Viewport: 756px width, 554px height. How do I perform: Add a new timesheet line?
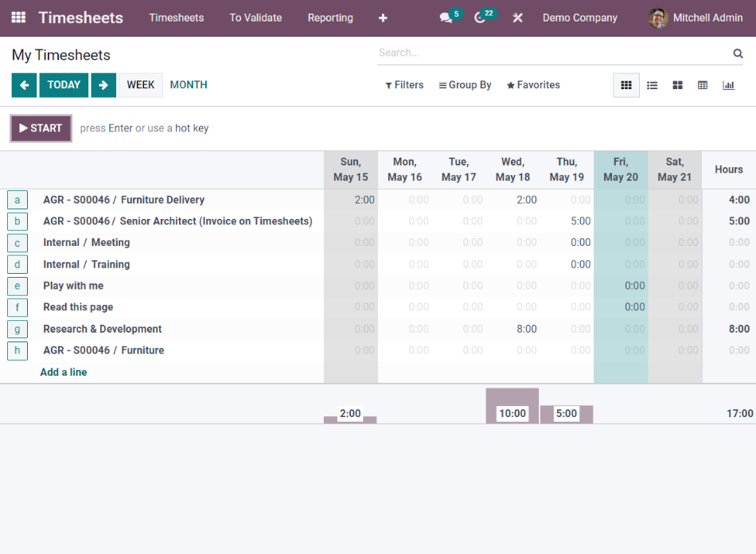coord(63,372)
